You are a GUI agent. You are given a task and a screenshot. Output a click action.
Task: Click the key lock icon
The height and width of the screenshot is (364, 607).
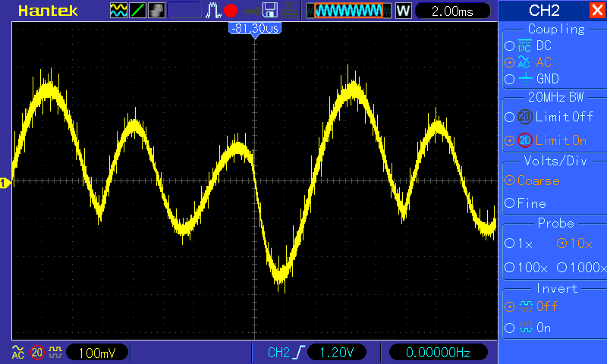tap(251, 11)
